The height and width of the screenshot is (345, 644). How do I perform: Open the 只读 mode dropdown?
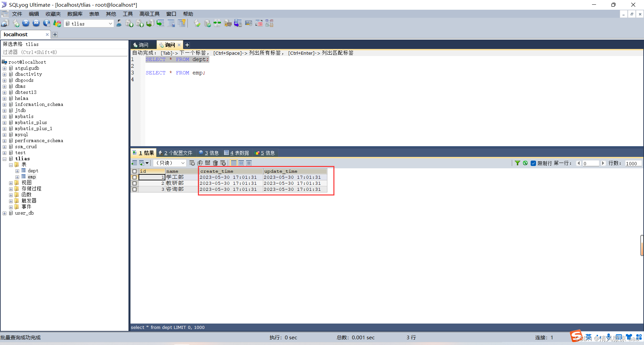tap(183, 163)
